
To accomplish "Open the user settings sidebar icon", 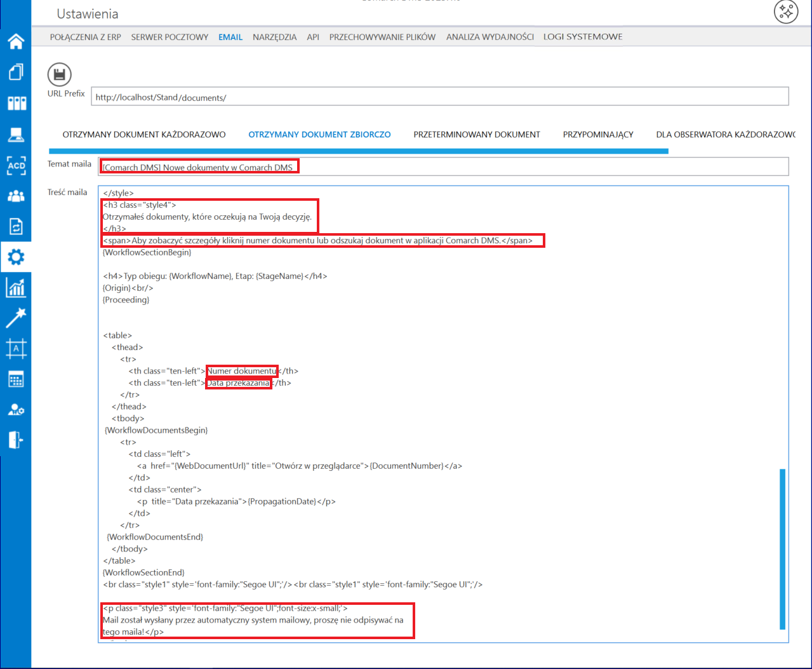I will [x=16, y=410].
